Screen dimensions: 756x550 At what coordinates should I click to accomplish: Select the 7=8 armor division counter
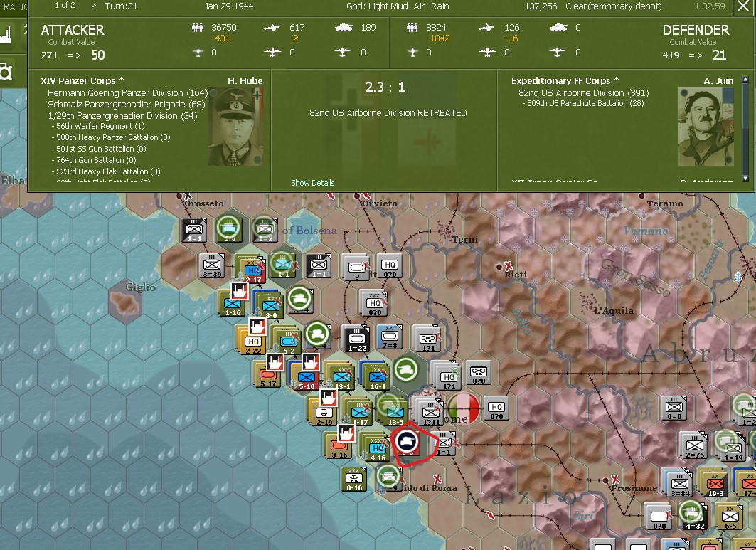pos(390,337)
